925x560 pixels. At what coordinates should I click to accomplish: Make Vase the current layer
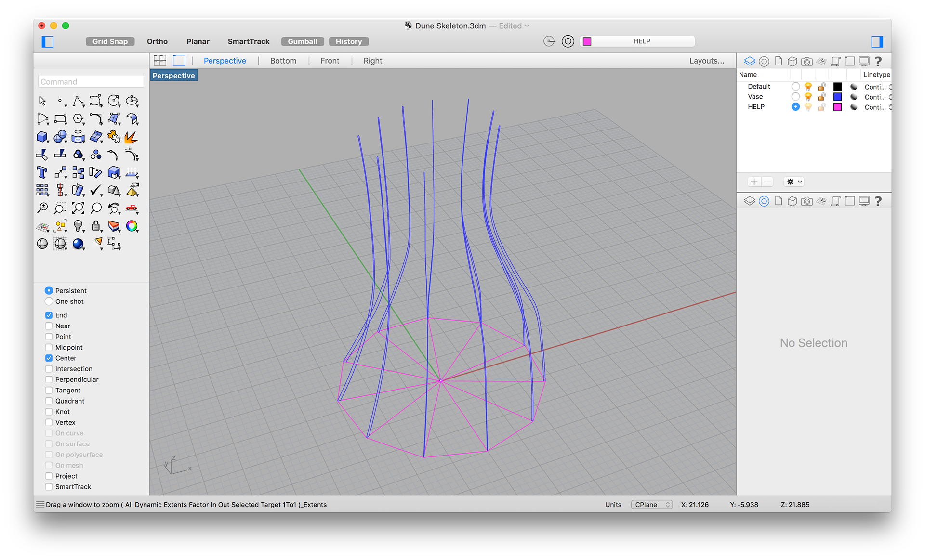[x=795, y=97]
